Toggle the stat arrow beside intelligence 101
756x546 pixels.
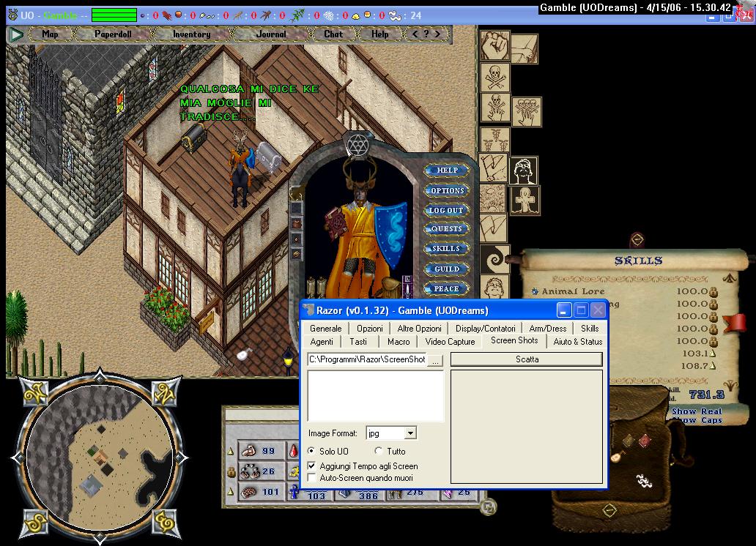pos(231,492)
